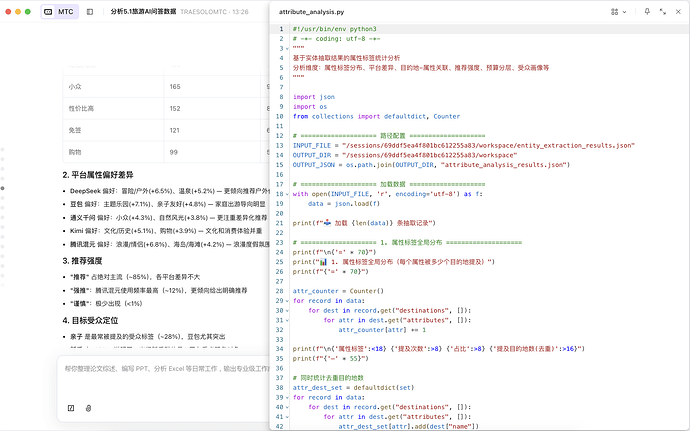Click the slash command icon in chat box
This screenshot has height=431, width=690.
[70, 408]
